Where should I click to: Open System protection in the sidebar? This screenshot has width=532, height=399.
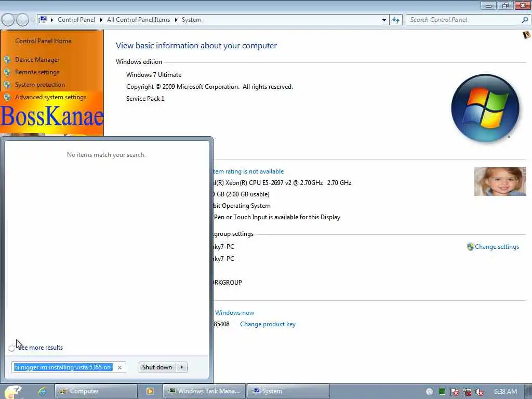pyautogui.click(x=39, y=85)
